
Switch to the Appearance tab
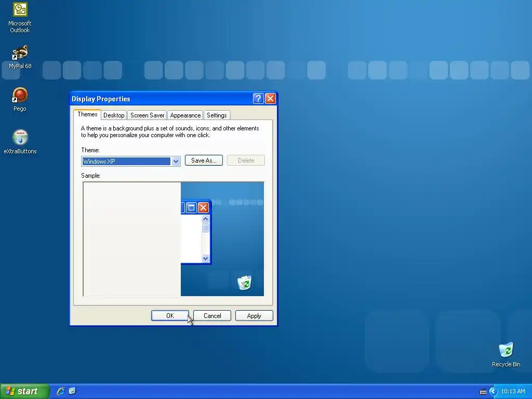[185, 115]
